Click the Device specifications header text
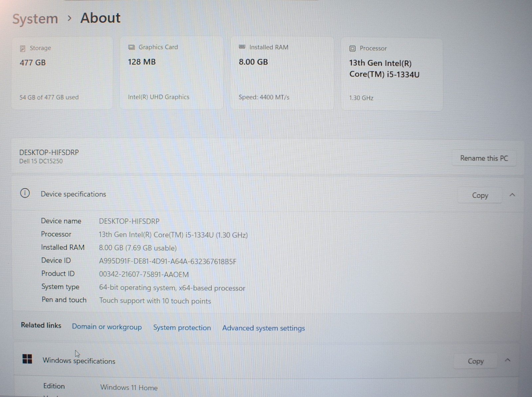This screenshot has width=532, height=397. (x=73, y=194)
